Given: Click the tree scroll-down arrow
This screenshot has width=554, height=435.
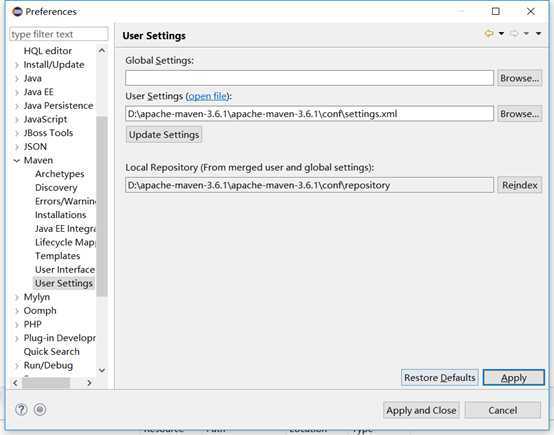Looking at the screenshot, I should (102, 370).
